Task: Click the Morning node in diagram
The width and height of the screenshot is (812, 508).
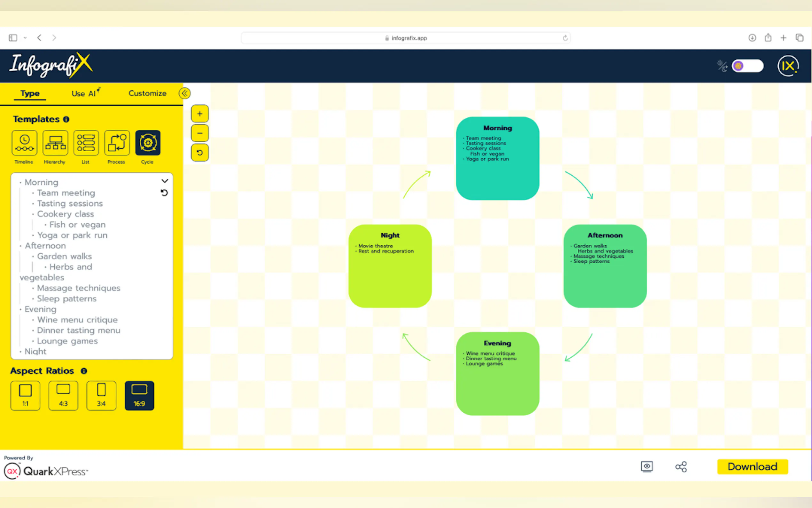Action: 497,159
